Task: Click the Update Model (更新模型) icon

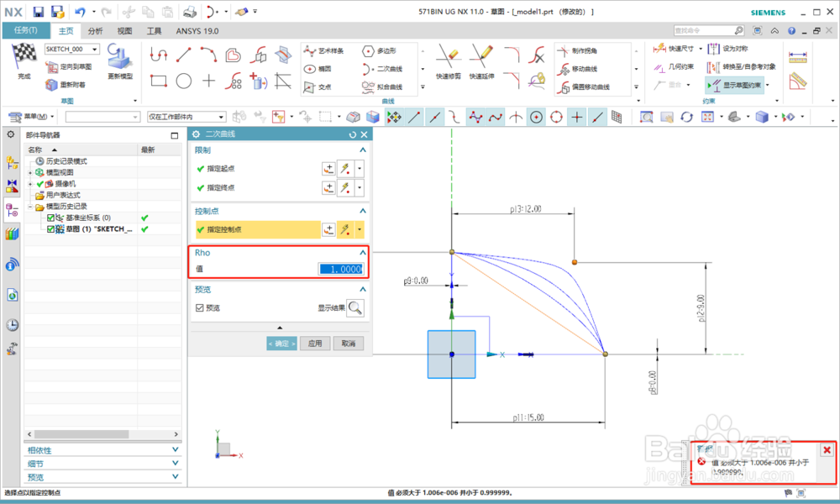Action: pos(119,56)
